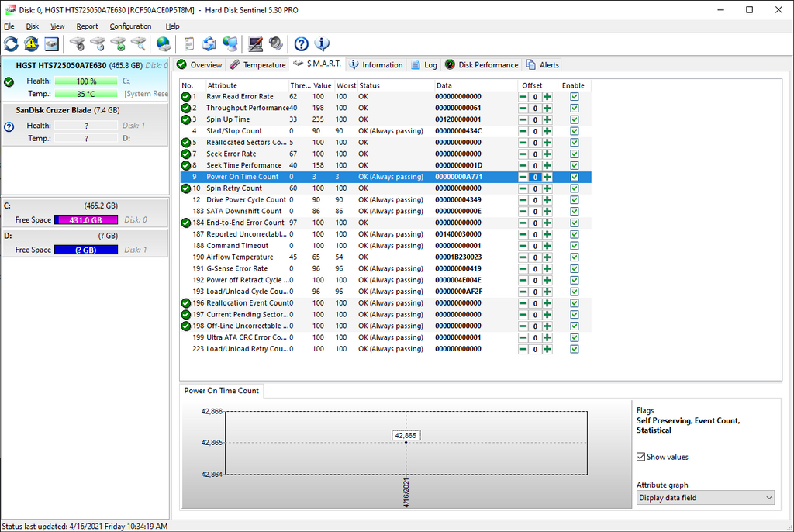Open the text report document icon
The height and width of the screenshot is (532, 794).
tap(189, 44)
